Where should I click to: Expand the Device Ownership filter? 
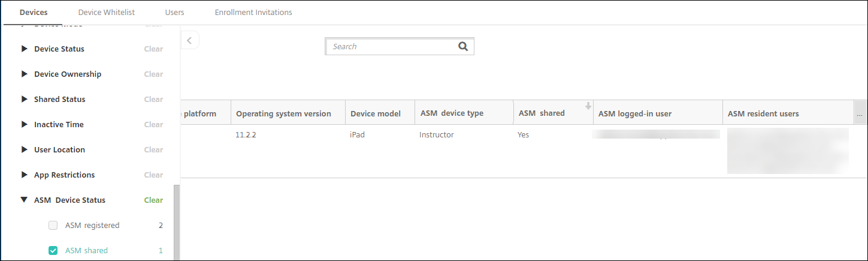25,74
